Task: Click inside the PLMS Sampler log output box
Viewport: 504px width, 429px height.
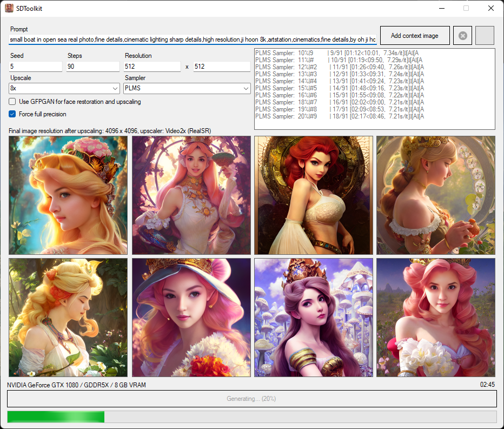Action: [374, 89]
